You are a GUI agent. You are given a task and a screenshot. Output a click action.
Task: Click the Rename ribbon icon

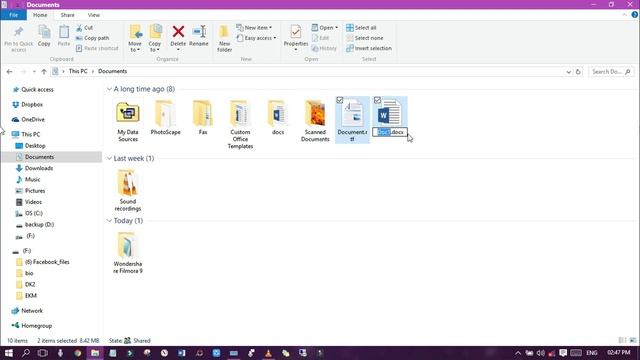coord(199,31)
